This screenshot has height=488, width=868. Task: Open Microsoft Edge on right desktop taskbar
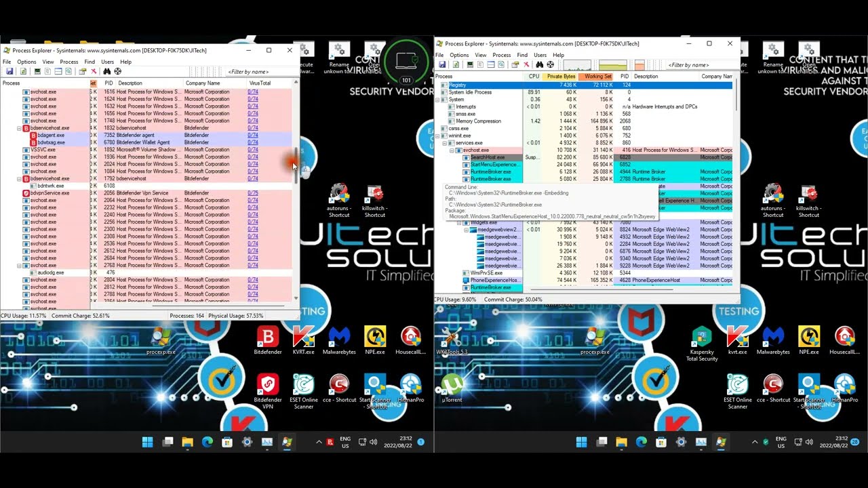pyautogui.click(x=641, y=443)
